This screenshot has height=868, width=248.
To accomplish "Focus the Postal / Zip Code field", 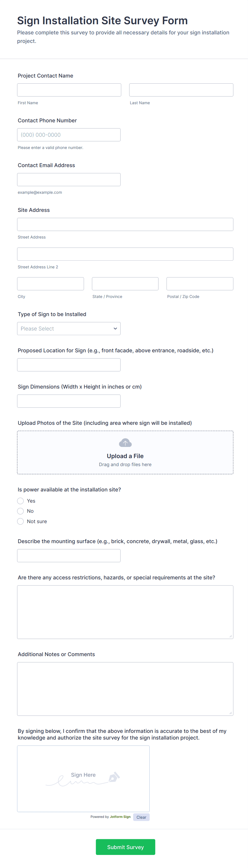I will (x=199, y=284).
